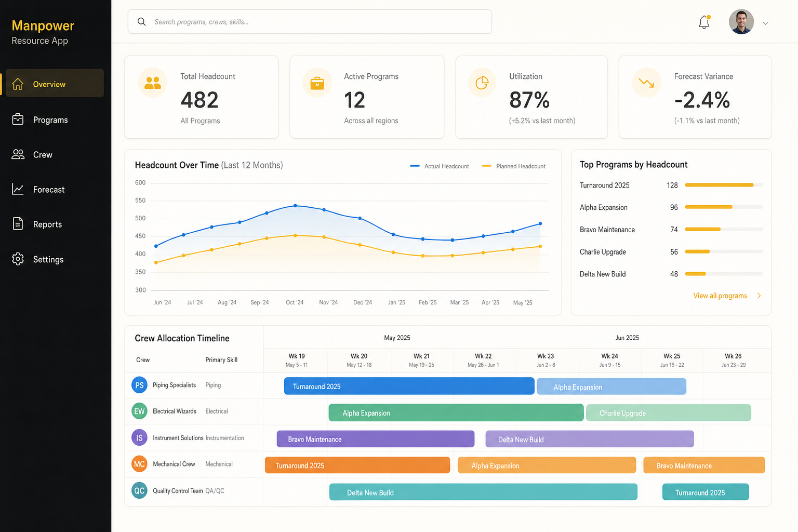Click the View all programs link
798x532 pixels.
[x=720, y=296]
